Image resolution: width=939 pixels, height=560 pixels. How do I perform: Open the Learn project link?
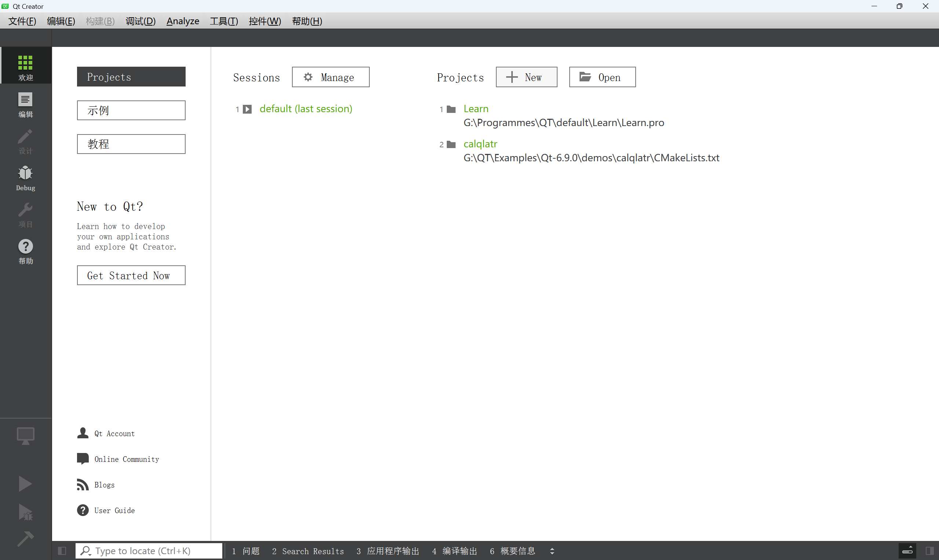(476, 109)
